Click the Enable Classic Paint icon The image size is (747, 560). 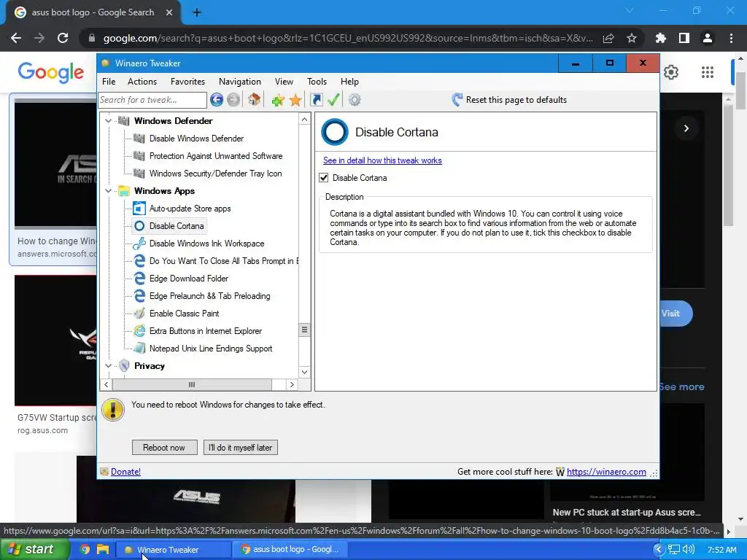(x=139, y=314)
